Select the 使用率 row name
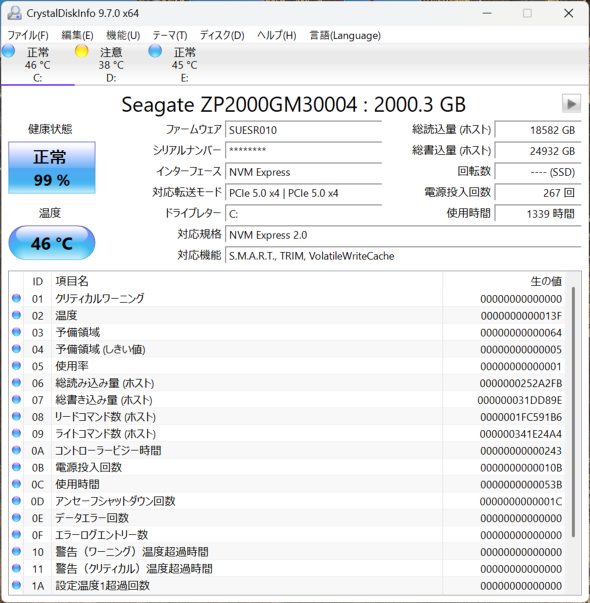Screen dimensions: 590x603 click(72, 366)
